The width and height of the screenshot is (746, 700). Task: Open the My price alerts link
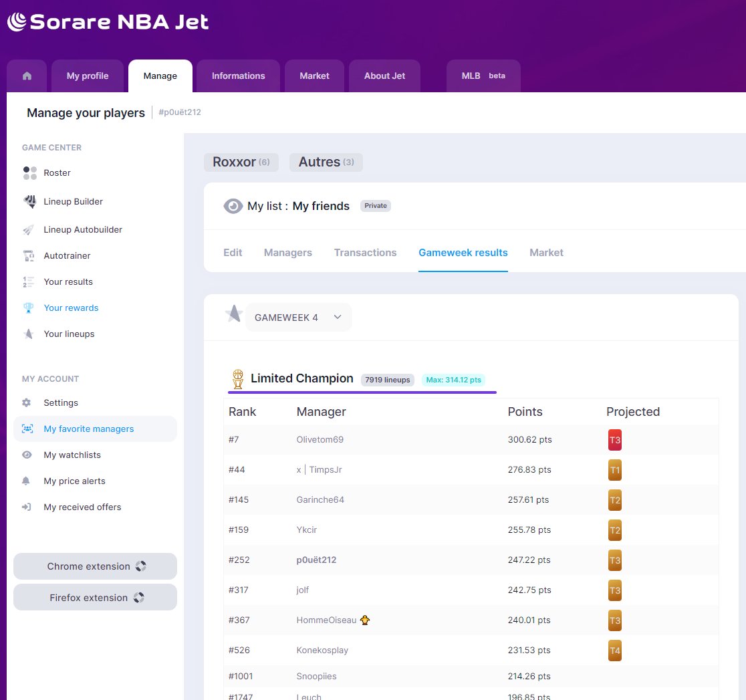74,481
